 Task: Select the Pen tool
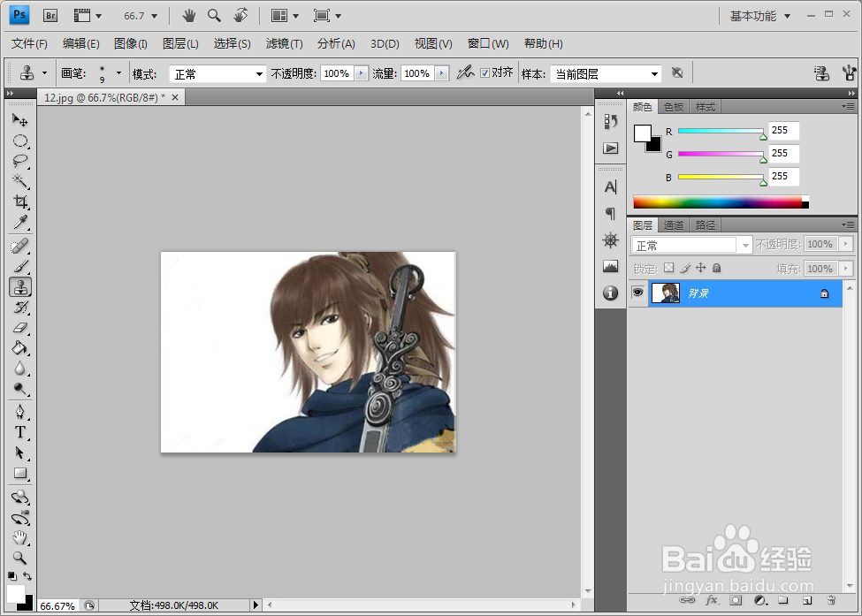click(x=20, y=412)
